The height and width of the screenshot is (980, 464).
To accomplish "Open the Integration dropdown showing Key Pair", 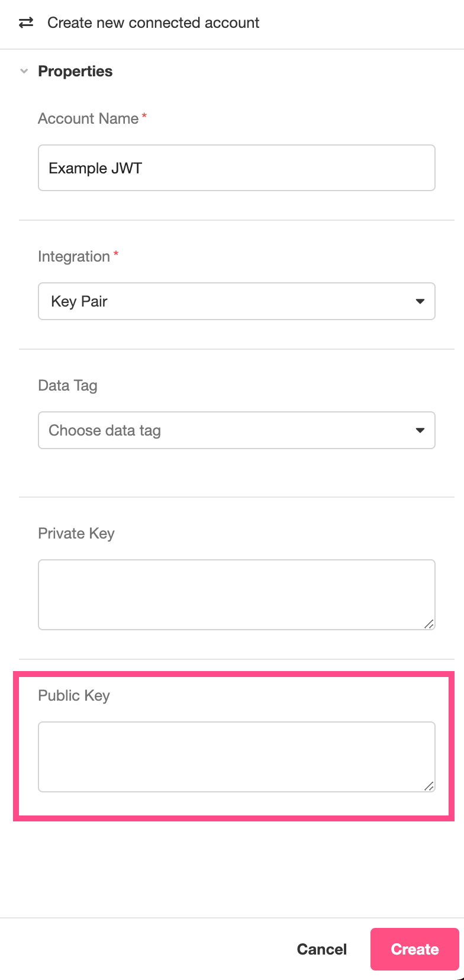I will click(237, 301).
